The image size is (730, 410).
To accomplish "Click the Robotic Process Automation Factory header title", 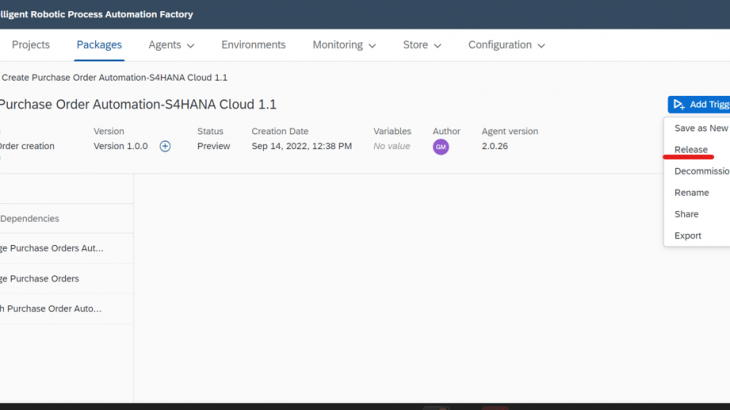I will coord(96,14).
